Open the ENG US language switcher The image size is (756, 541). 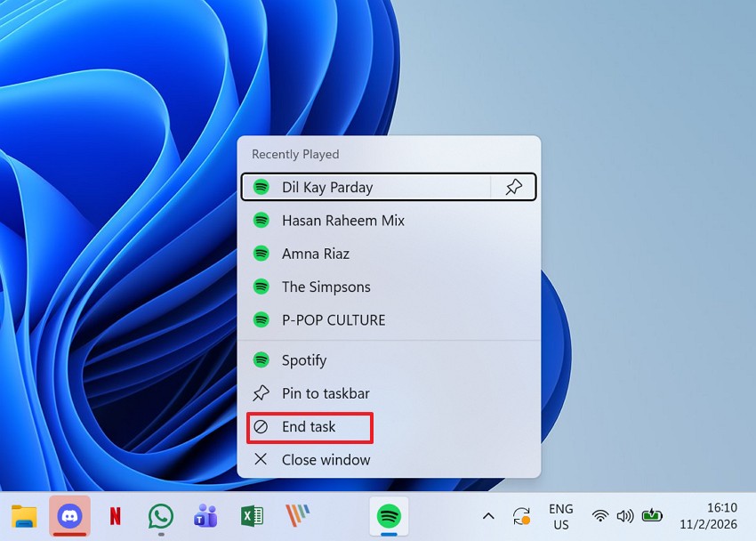[x=560, y=516]
